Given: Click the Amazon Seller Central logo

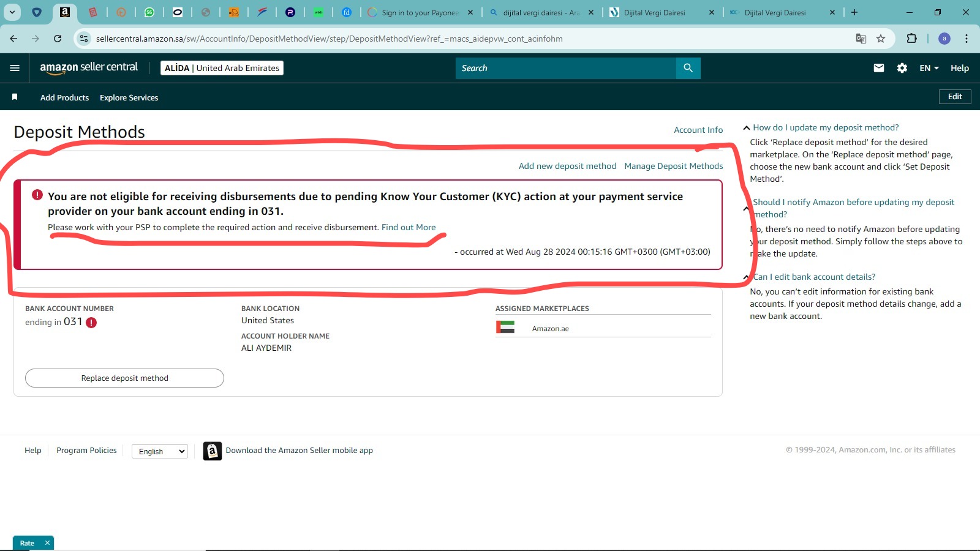Looking at the screenshot, I should pos(89,68).
